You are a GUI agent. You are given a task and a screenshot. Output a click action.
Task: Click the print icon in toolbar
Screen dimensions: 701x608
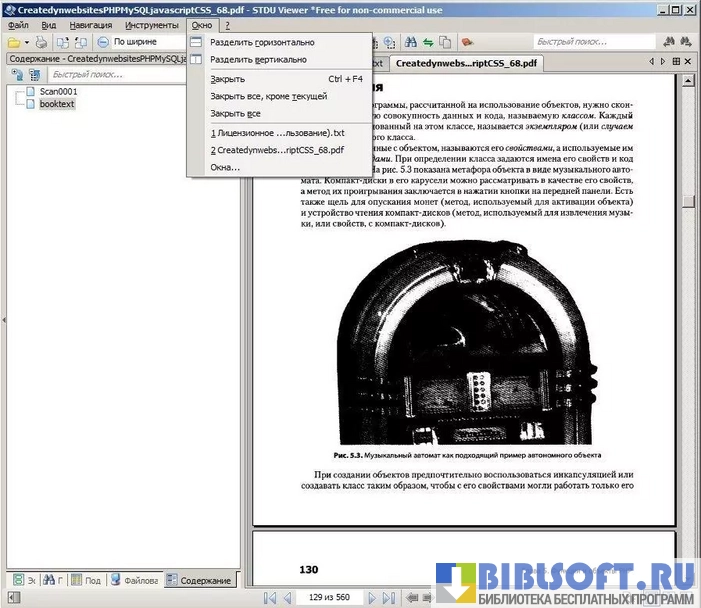coord(41,42)
